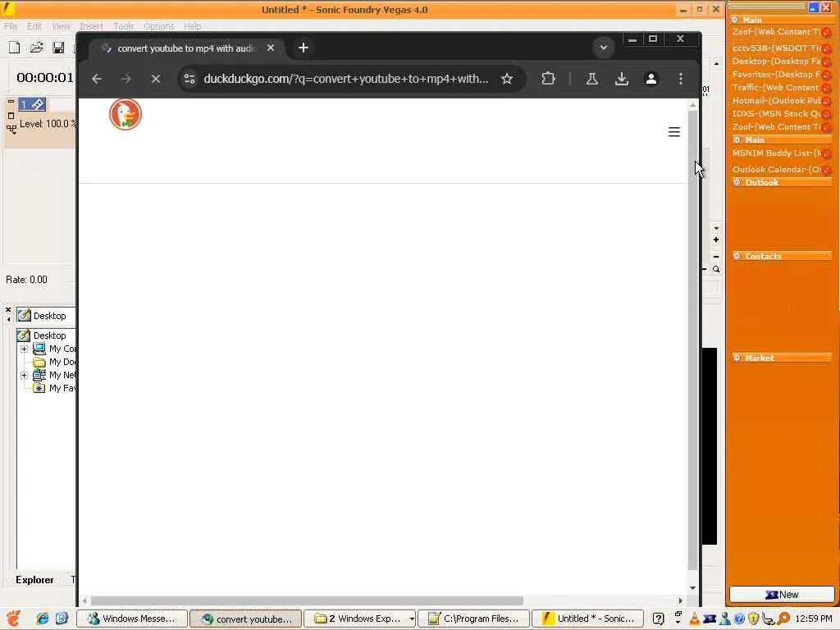Open Internet Explorer quick launch icon

tap(43, 619)
